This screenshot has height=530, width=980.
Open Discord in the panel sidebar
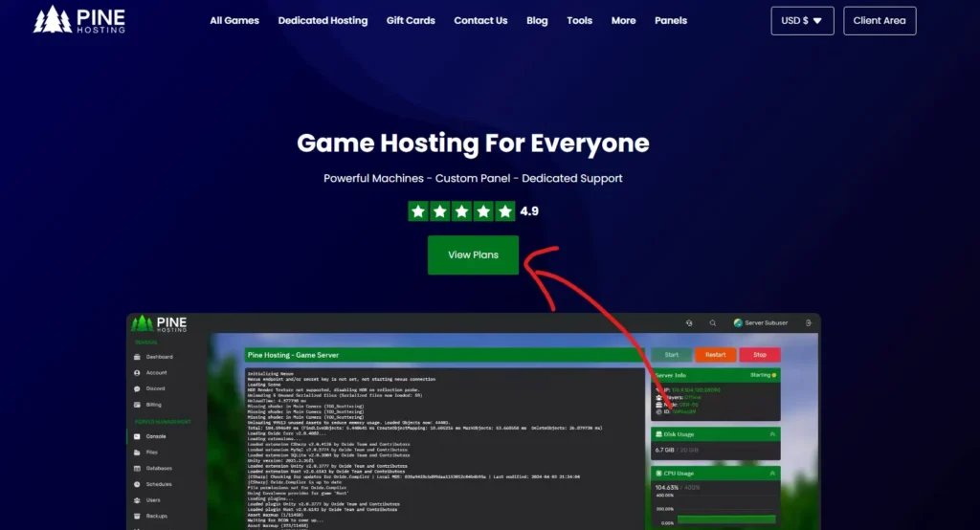[150, 388]
